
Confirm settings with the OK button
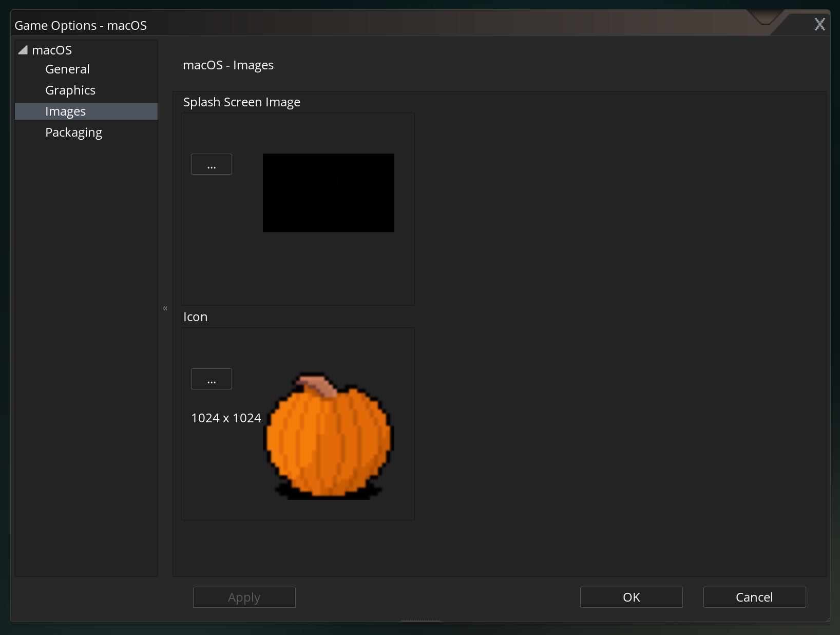[x=631, y=597]
